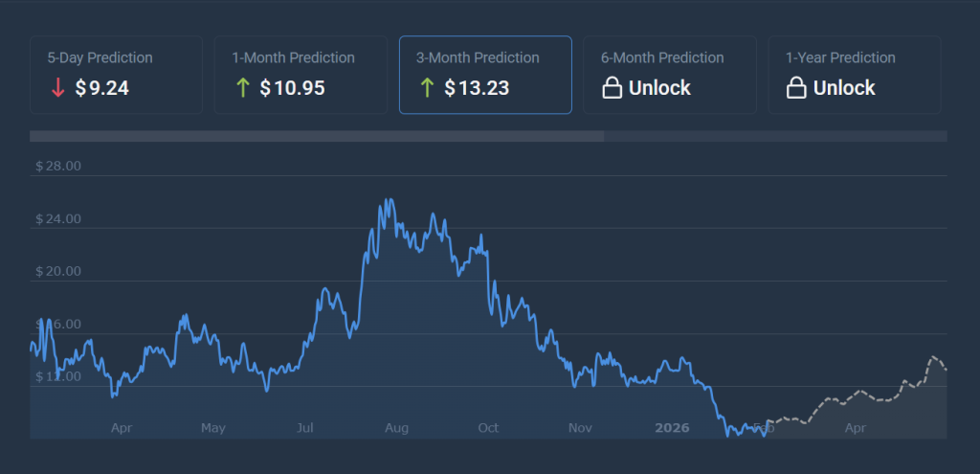Click the peak of the dashed forecast line
This screenshot has height=474, width=980.
(x=932, y=357)
